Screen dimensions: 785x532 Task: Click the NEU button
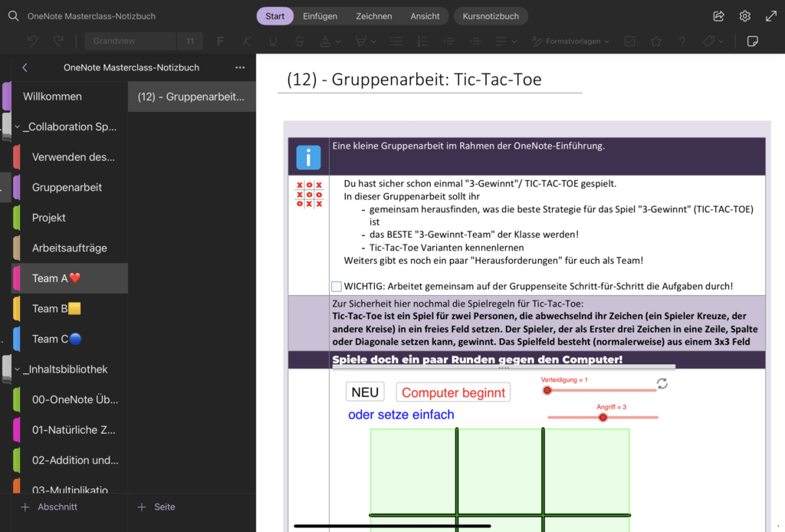(365, 392)
